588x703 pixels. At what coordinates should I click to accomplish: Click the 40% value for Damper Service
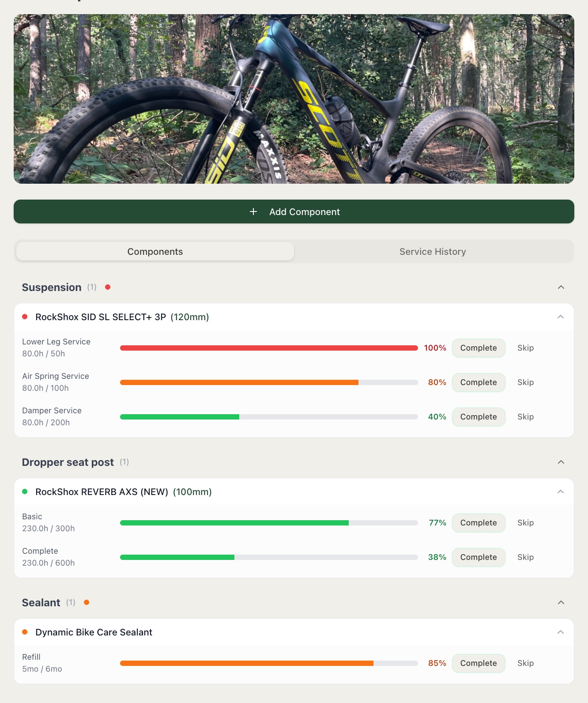pos(437,417)
